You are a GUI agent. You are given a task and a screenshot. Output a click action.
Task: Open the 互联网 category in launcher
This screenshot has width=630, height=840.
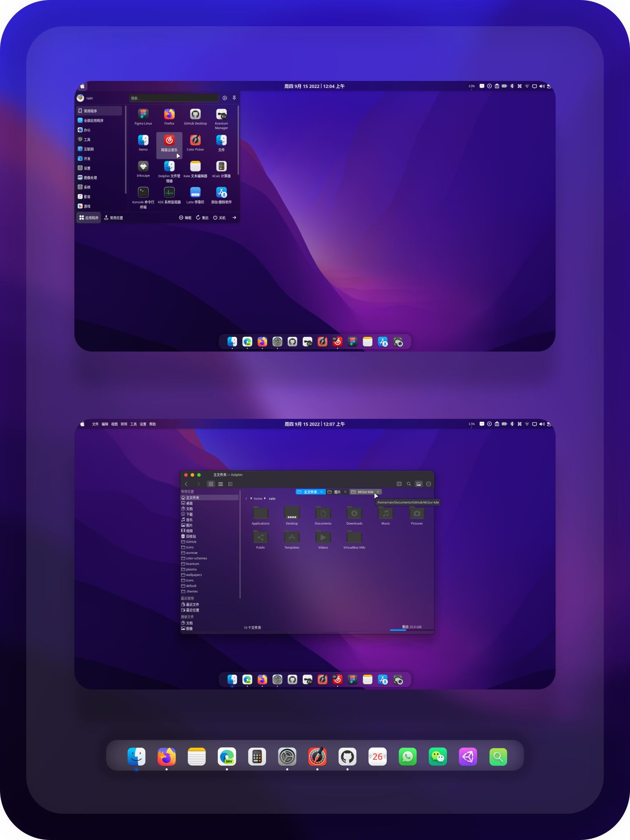coord(99,149)
